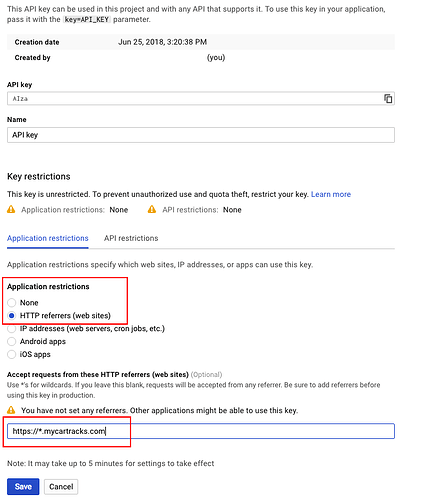Click the HTTP referrer input with mycartracks.com
440x499 pixels.
point(201,431)
